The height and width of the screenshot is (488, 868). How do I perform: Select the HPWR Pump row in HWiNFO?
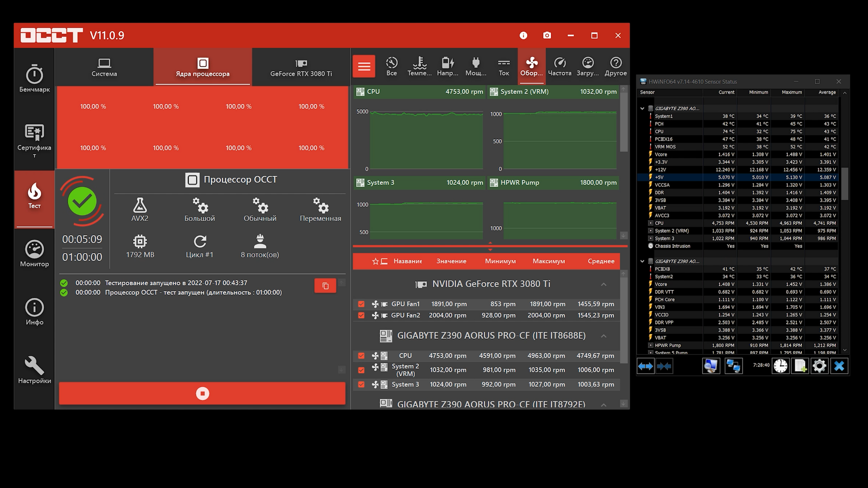pos(738,346)
